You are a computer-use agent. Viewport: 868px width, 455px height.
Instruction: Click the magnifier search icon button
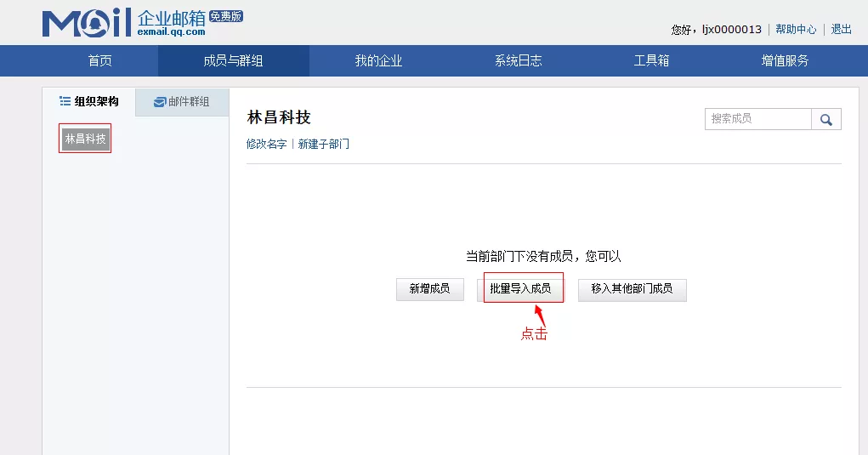(825, 120)
